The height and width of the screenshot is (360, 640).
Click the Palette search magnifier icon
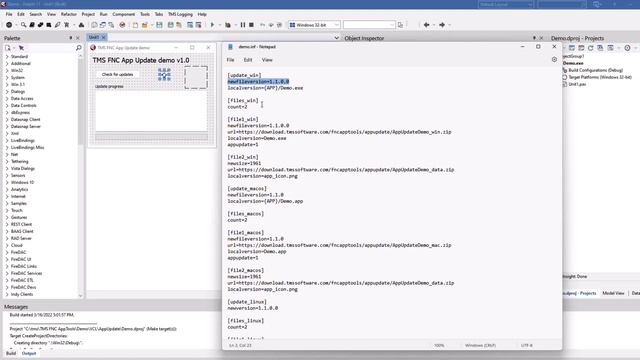[x=78, y=48]
